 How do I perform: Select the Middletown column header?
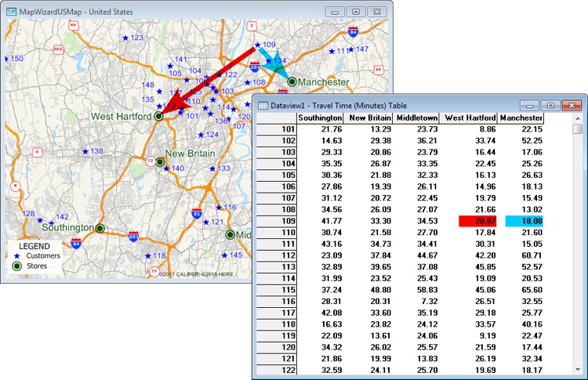415,118
